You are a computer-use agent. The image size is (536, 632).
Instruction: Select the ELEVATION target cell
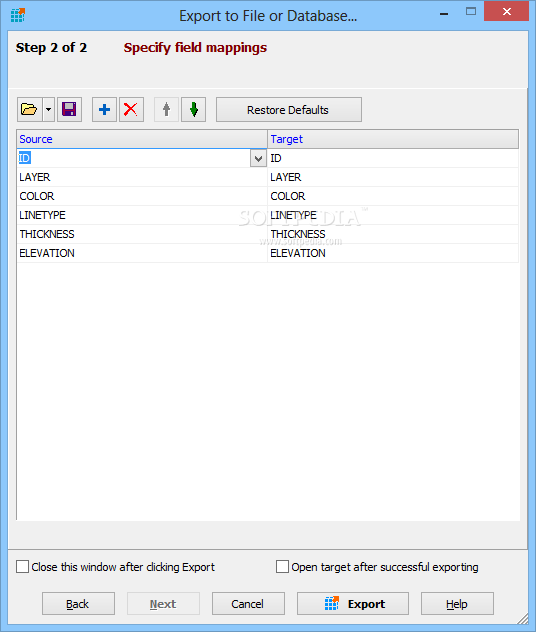[x=393, y=253]
